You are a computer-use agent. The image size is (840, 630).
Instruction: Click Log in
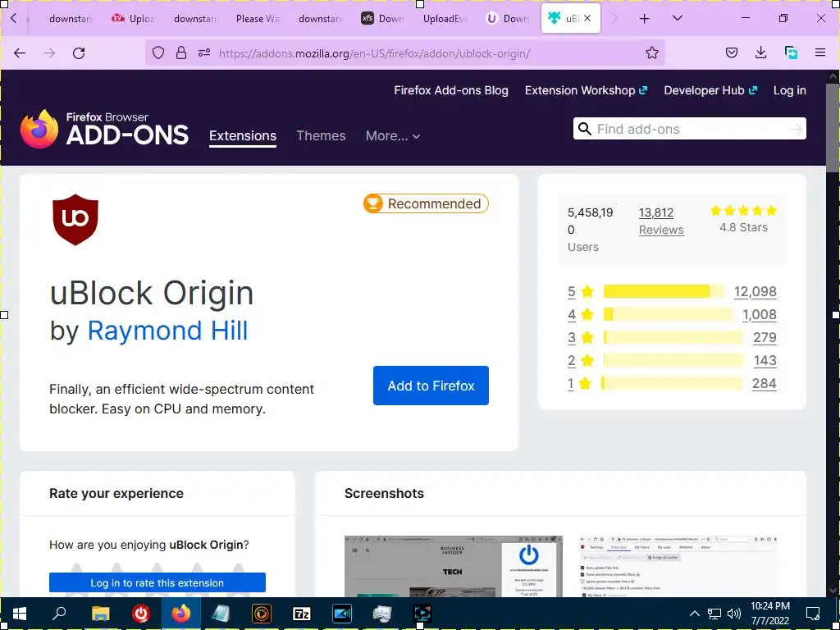(790, 90)
